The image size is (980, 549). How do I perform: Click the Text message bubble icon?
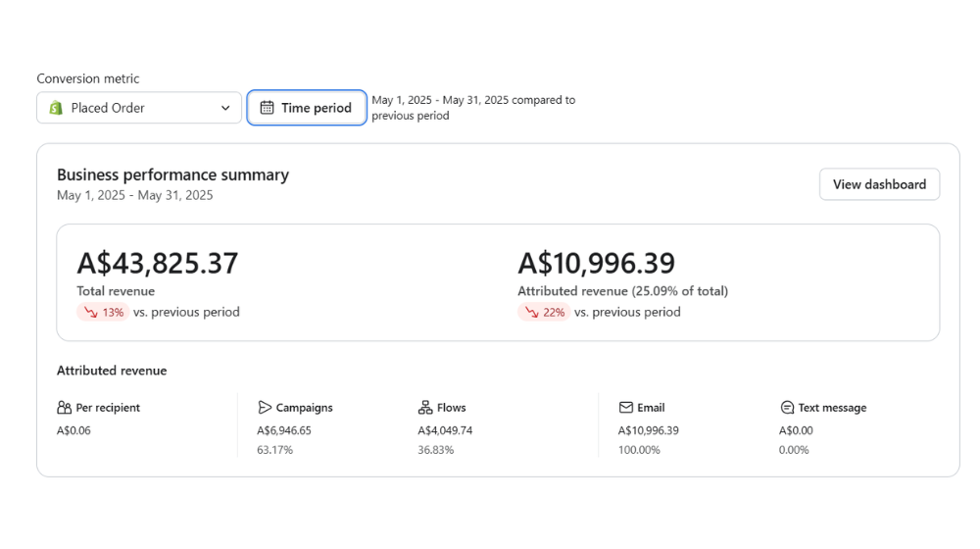(x=787, y=408)
